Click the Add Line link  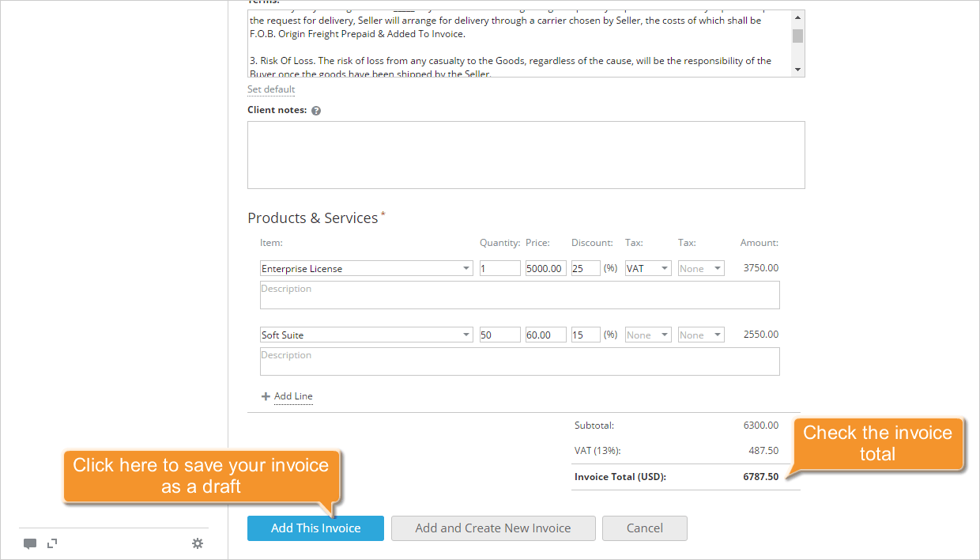point(293,396)
